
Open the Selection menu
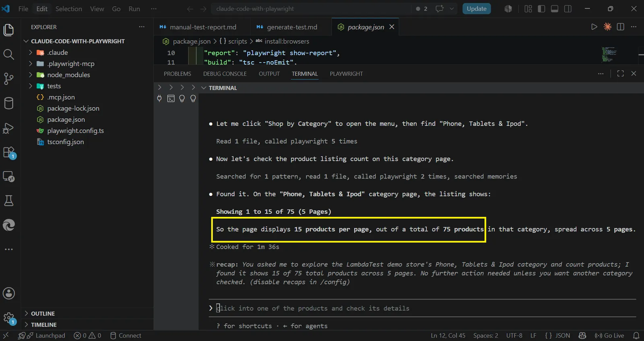pos(69,8)
